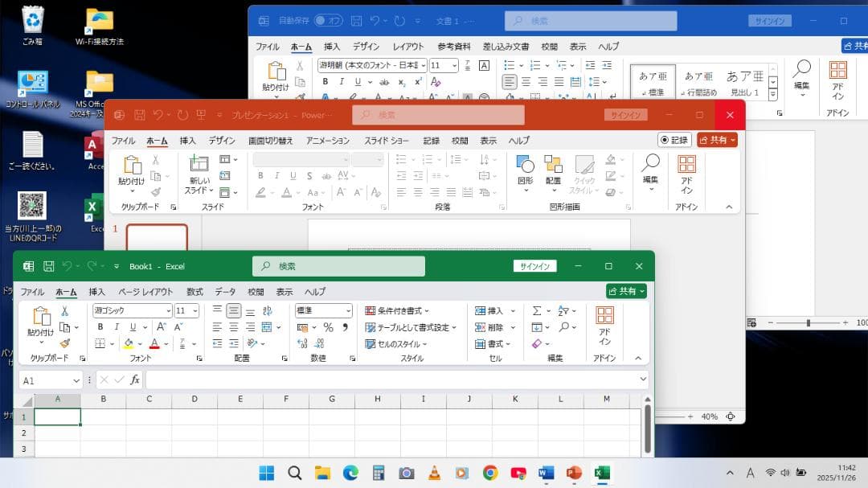This screenshot has width=868, height=488.
Task: Click the Excel save icon in title bar
Action: click(x=49, y=266)
